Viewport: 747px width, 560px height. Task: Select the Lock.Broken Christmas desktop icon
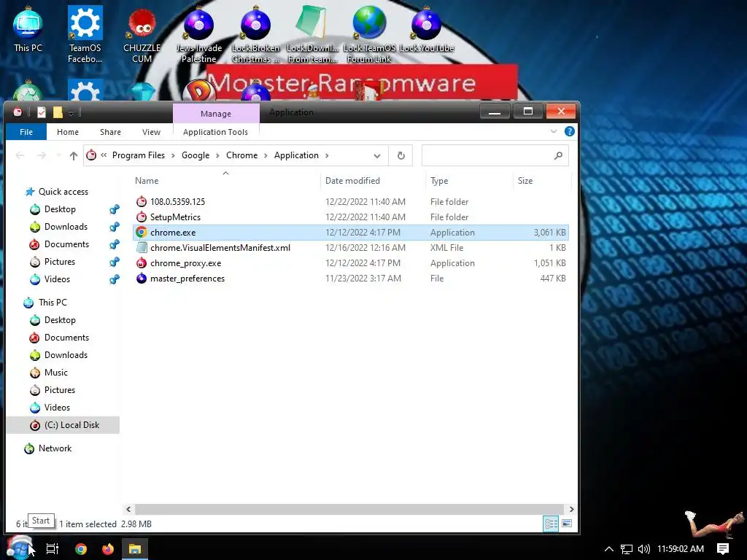pyautogui.click(x=255, y=34)
